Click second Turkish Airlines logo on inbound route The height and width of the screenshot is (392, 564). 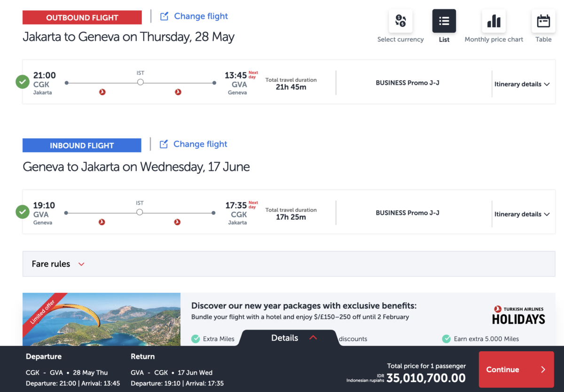(177, 222)
